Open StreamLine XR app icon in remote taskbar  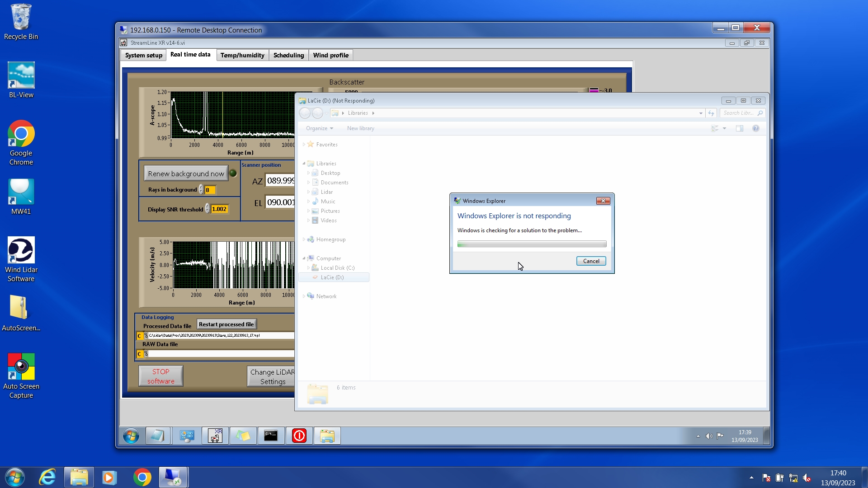click(x=215, y=436)
